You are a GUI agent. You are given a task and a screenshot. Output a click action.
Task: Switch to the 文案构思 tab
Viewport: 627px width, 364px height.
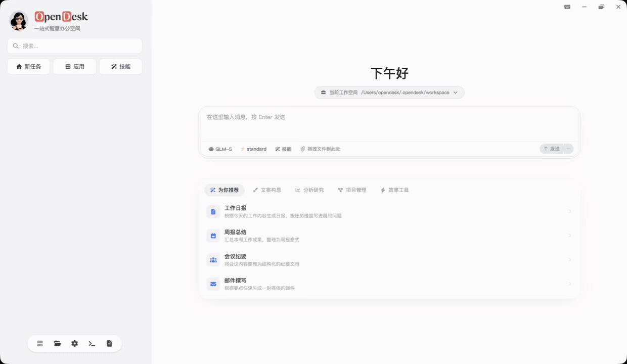tap(267, 190)
